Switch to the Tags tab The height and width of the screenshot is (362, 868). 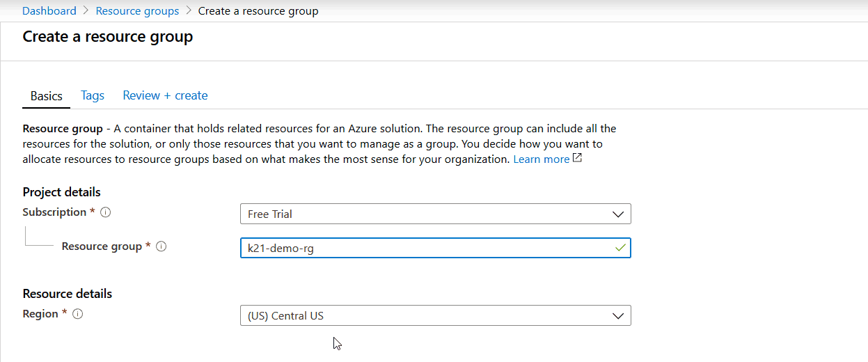tap(93, 95)
